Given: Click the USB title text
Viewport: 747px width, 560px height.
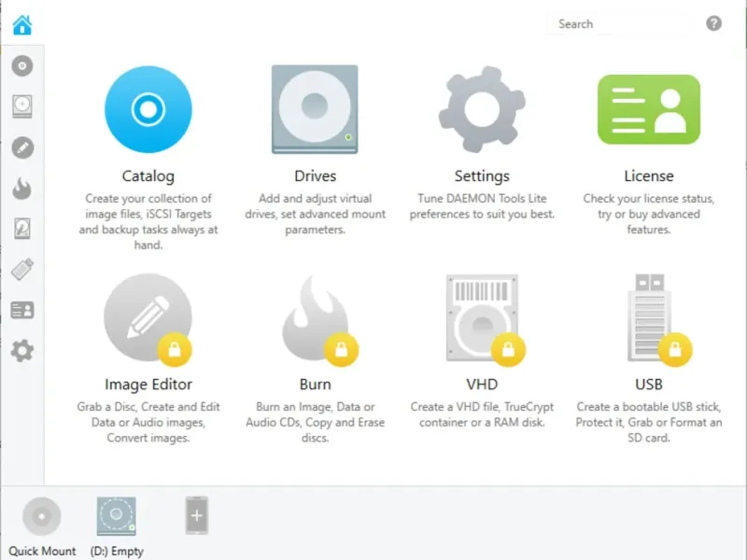Looking at the screenshot, I should [649, 384].
